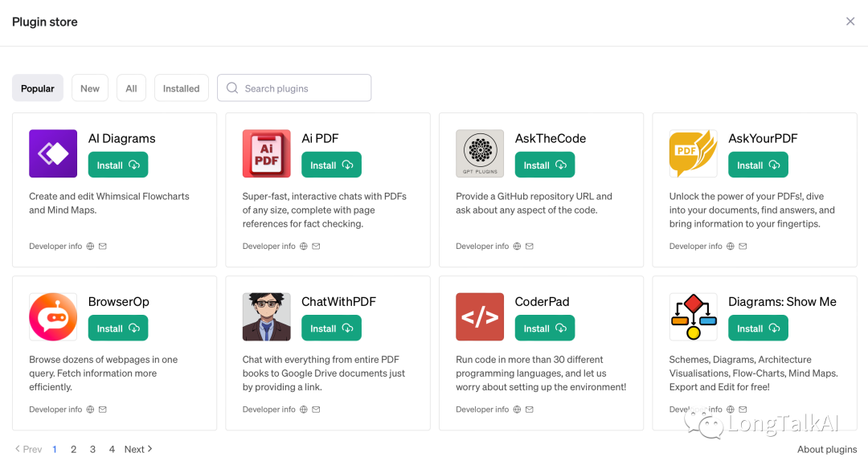
Task: Switch to the Installed plugins tab
Action: click(181, 88)
